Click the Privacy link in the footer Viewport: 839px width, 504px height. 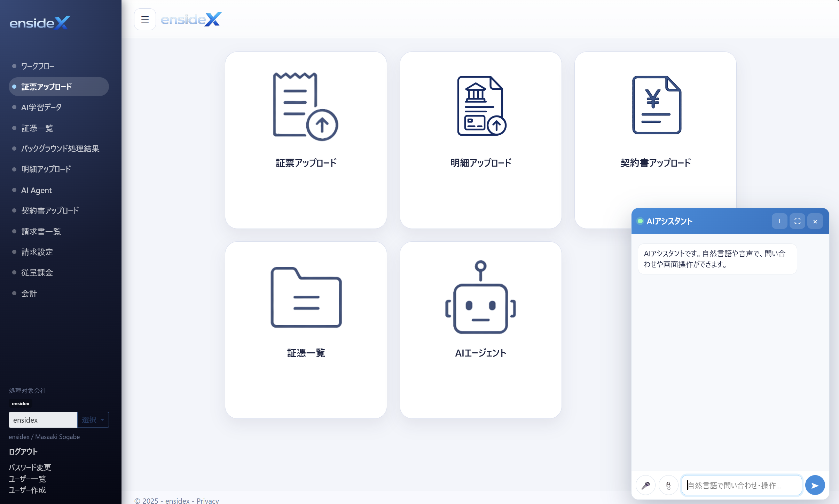point(207,501)
